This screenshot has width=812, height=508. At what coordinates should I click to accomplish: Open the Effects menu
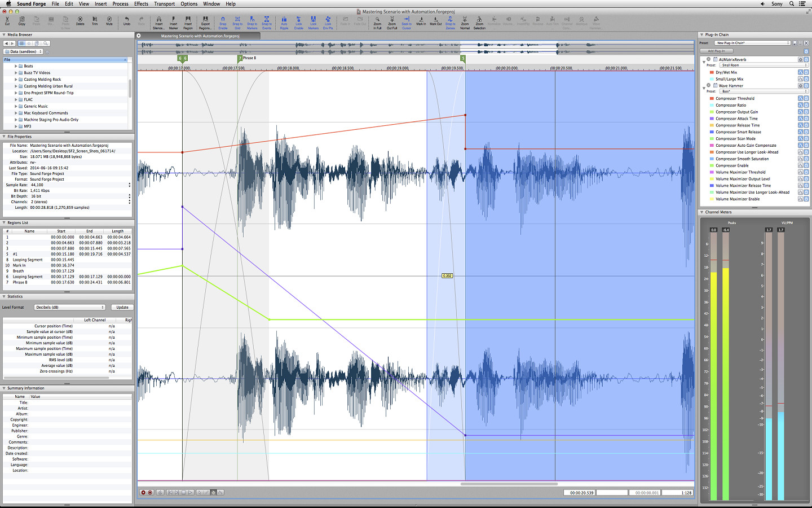pyautogui.click(x=141, y=4)
